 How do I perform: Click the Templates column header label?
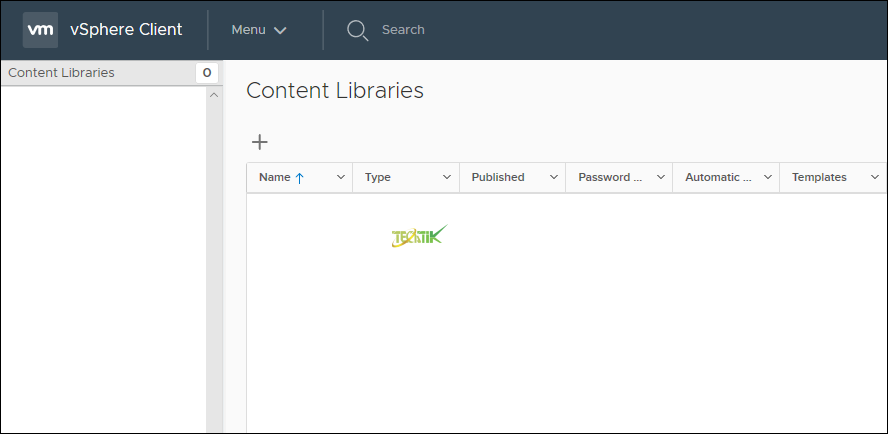819,177
